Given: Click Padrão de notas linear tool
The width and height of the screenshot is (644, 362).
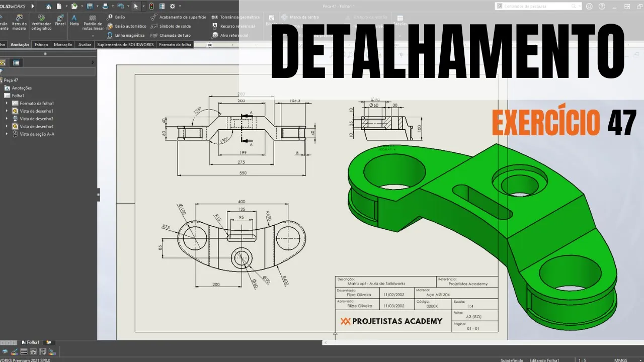Looking at the screenshot, I should point(93,23).
